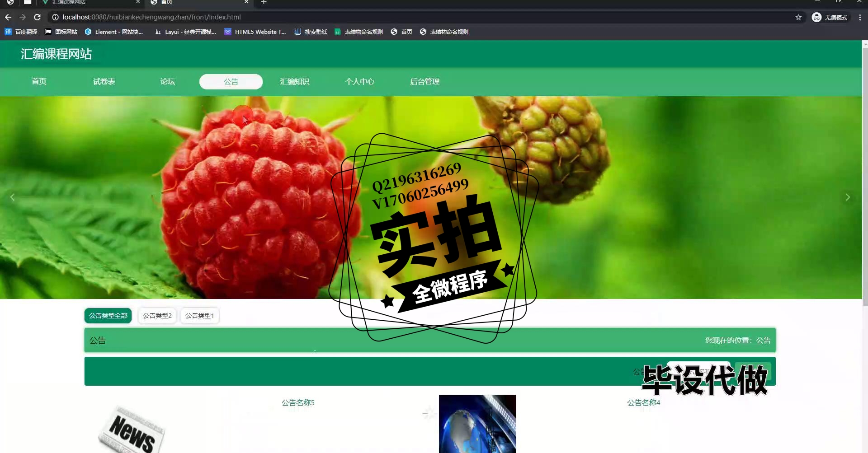Screen dimensions: 868x453
Task: Click the browser forward arrow
Action: 23,17
